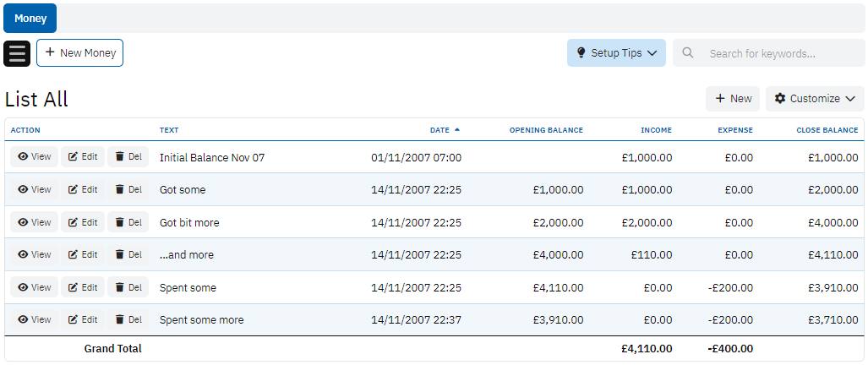Edit the 'Spent some' record
The height and width of the screenshot is (365, 868).
point(83,288)
